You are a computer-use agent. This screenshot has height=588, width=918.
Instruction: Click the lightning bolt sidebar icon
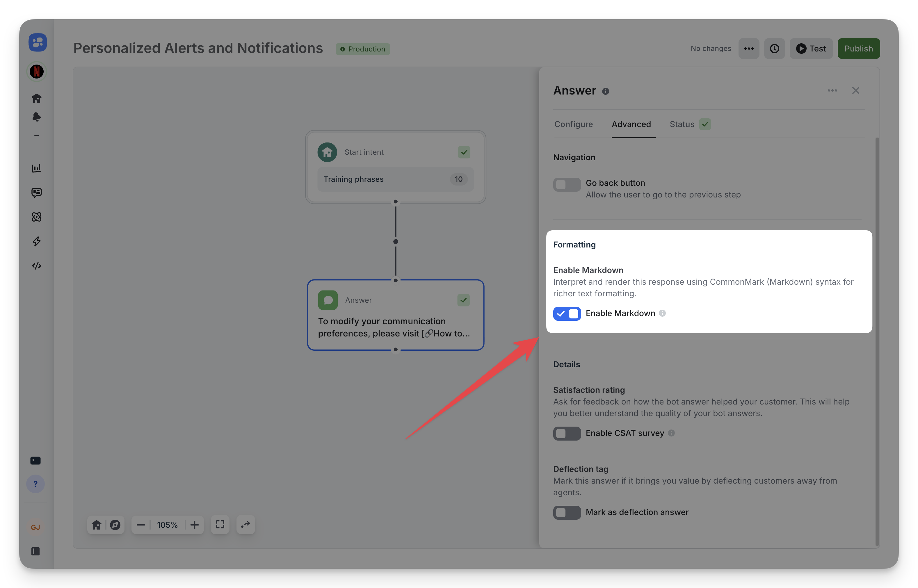(x=36, y=241)
